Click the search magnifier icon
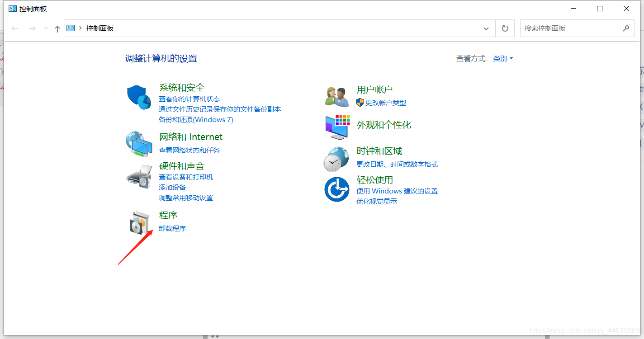 [x=626, y=28]
